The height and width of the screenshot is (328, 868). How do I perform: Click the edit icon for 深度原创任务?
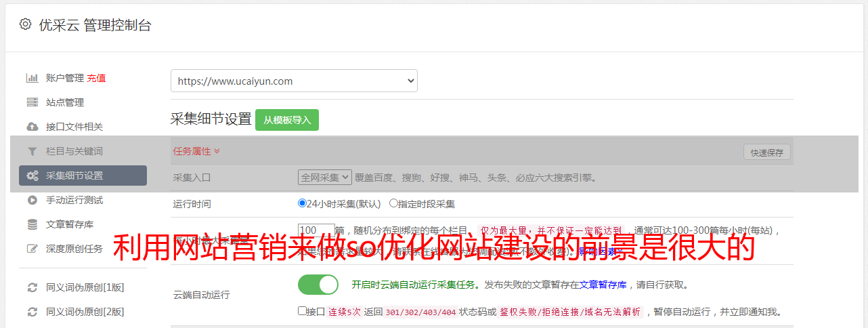(32, 249)
